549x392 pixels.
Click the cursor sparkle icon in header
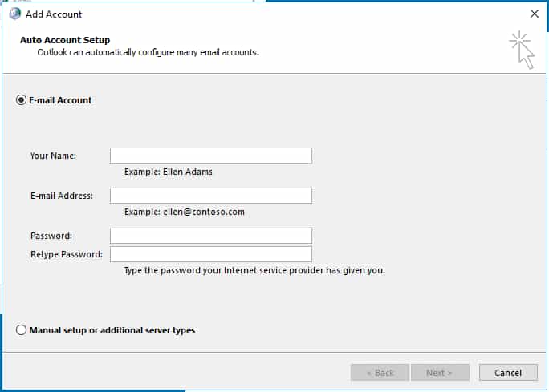point(522,50)
